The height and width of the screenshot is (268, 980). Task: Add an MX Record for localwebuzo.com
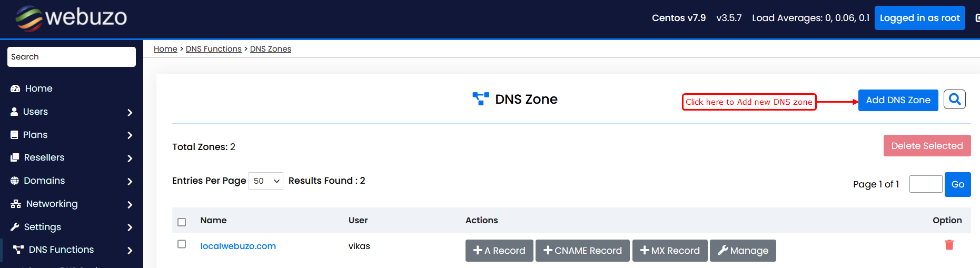669,251
